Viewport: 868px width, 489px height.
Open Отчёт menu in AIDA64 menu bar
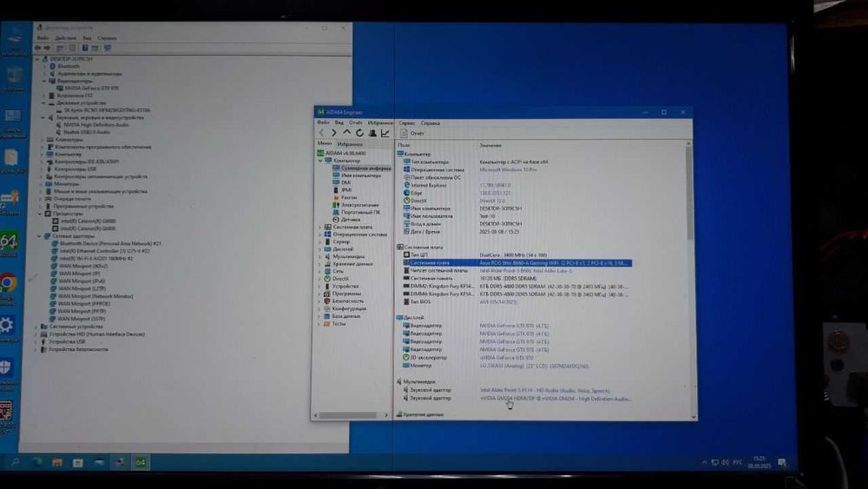tap(355, 122)
